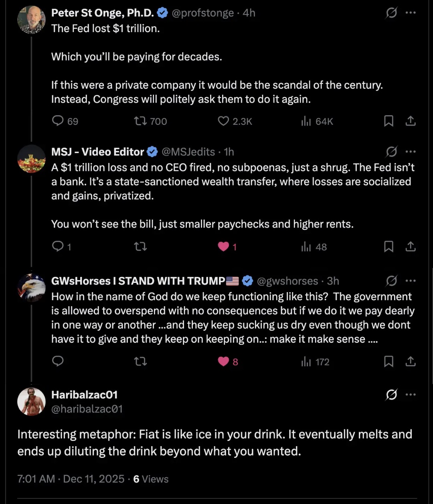This screenshot has width=433, height=504.
Task: Repost Peter St Onge's Fed tweet
Action: click(140, 121)
